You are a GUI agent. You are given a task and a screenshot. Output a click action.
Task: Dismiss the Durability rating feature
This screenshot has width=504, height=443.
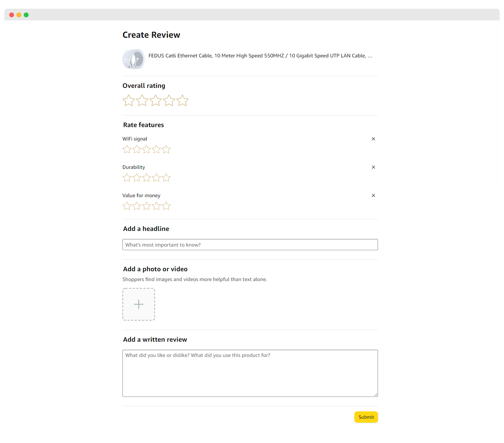point(373,167)
